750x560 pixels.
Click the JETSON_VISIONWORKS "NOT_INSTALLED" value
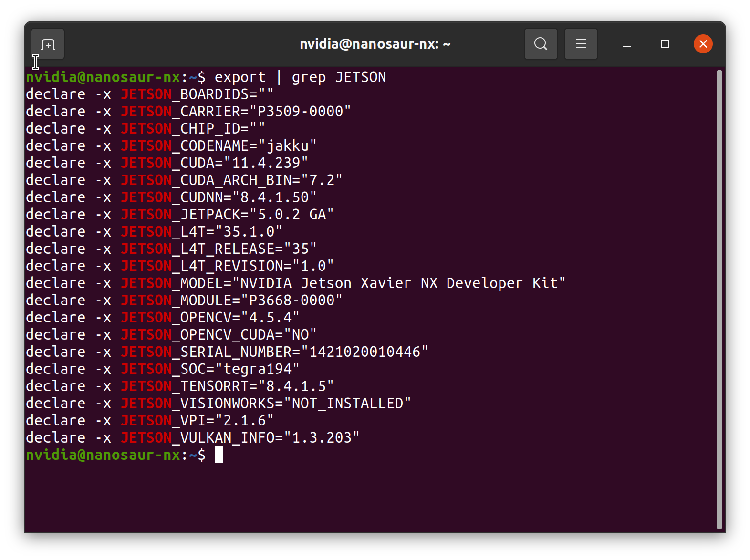click(x=347, y=403)
